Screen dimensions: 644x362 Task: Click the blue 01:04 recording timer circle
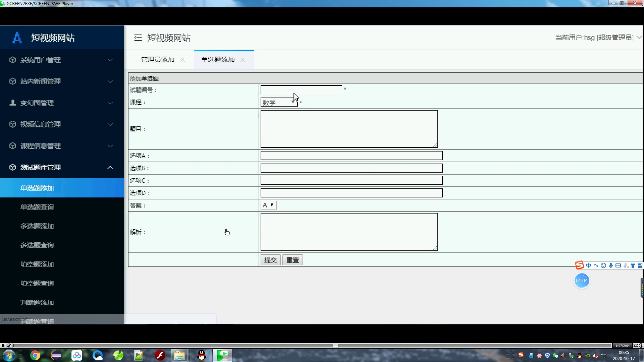click(x=582, y=281)
